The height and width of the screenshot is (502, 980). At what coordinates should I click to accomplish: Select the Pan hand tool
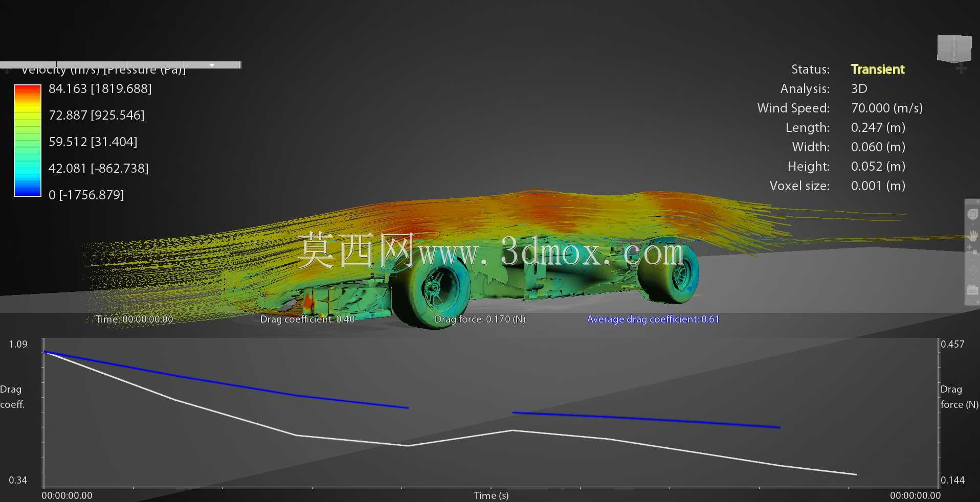(972, 235)
